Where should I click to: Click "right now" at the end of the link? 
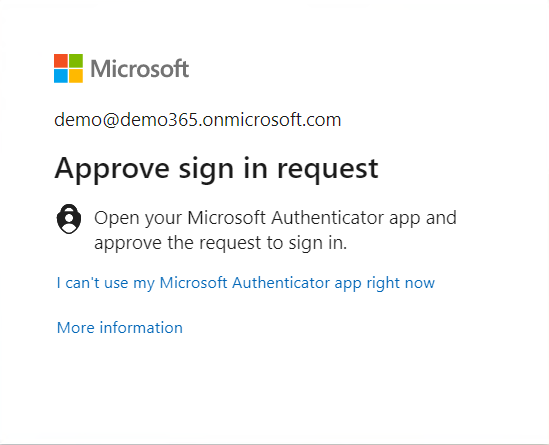401,283
